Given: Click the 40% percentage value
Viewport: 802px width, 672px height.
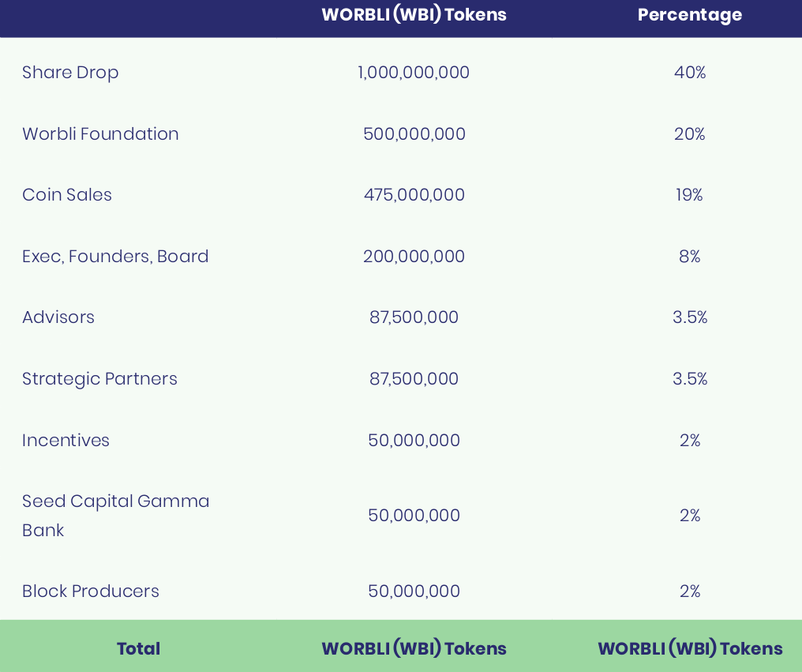Looking at the screenshot, I should 689,72.
